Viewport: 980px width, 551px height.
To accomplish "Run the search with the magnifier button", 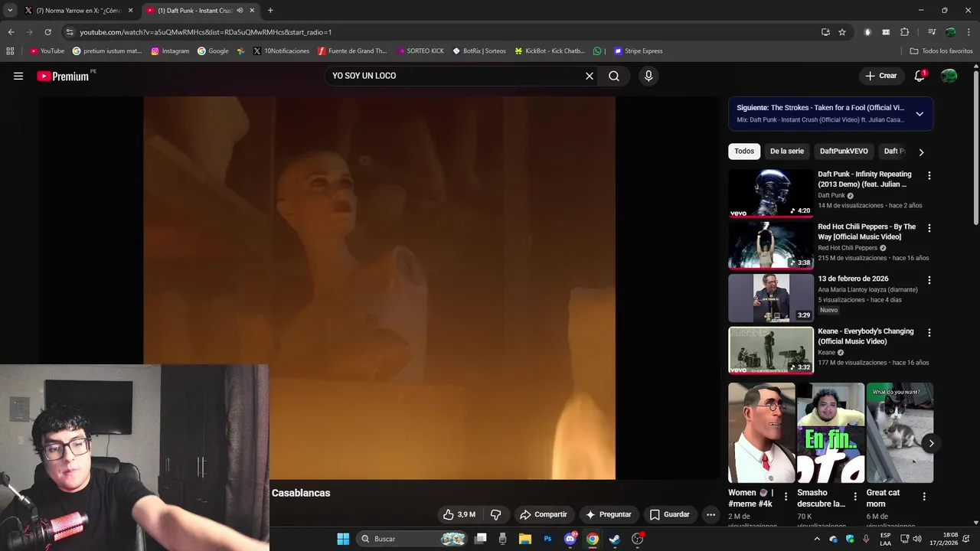I will pos(614,76).
